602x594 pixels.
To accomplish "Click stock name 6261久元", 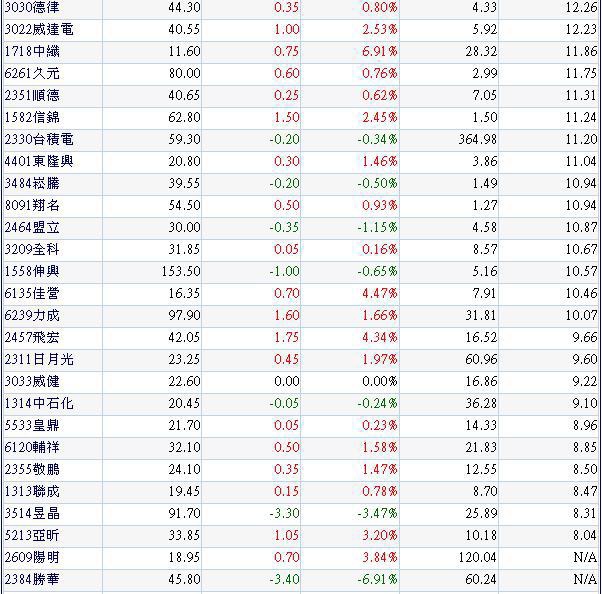I will [32, 73].
